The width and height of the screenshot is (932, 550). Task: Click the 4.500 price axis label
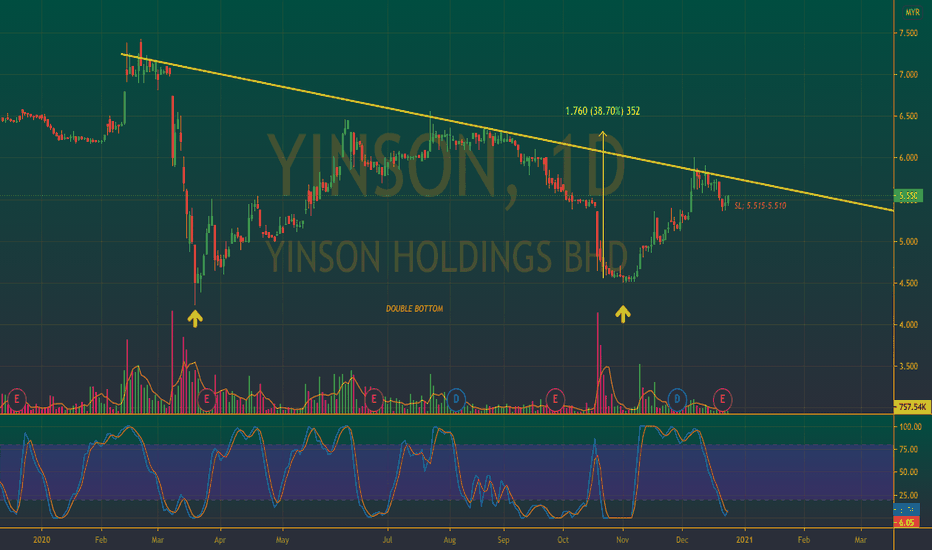(x=908, y=284)
